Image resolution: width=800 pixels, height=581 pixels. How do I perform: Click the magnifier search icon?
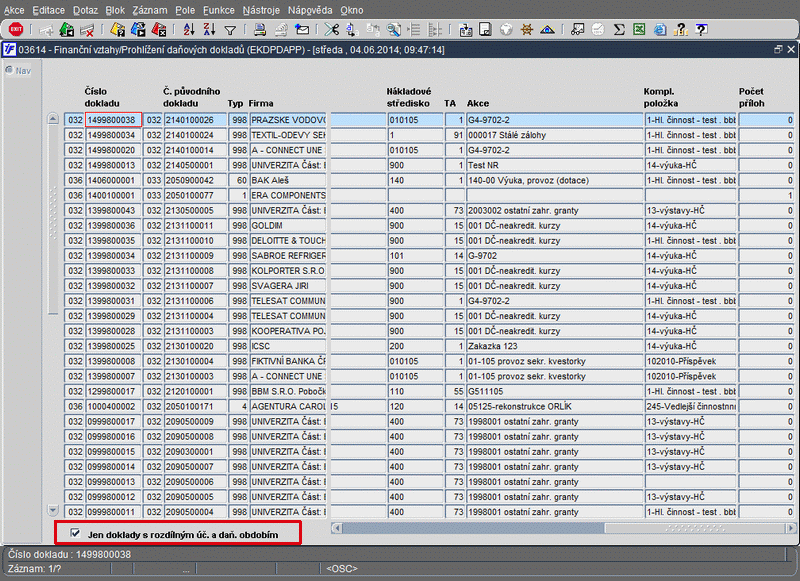(393, 30)
